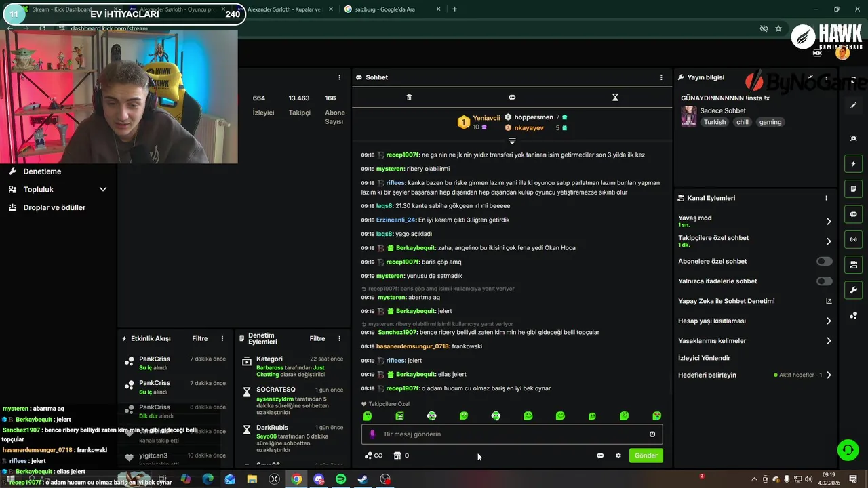Click the Sadece Sohbet category thumbnail
This screenshot has height=488, width=868.
click(x=688, y=117)
